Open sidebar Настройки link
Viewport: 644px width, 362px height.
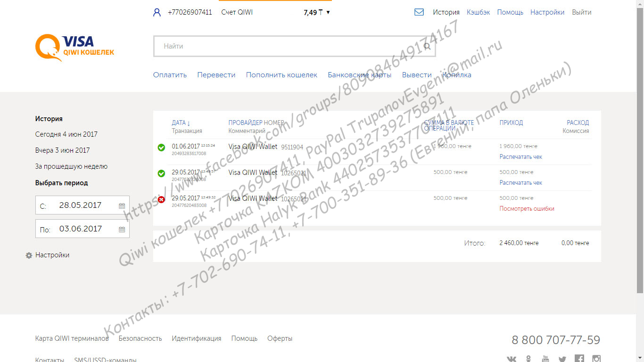click(x=52, y=255)
